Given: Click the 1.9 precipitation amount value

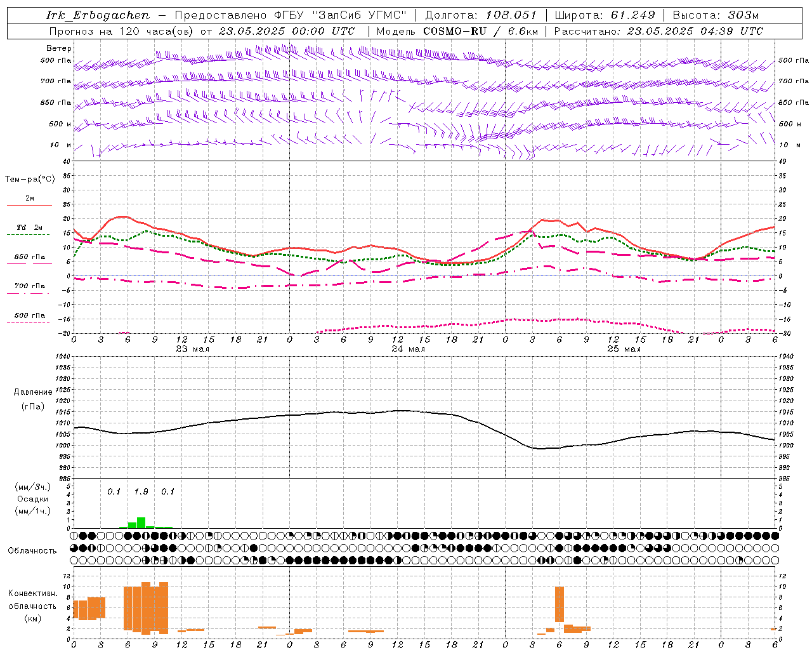Looking at the screenshot, I should point(141,491).
